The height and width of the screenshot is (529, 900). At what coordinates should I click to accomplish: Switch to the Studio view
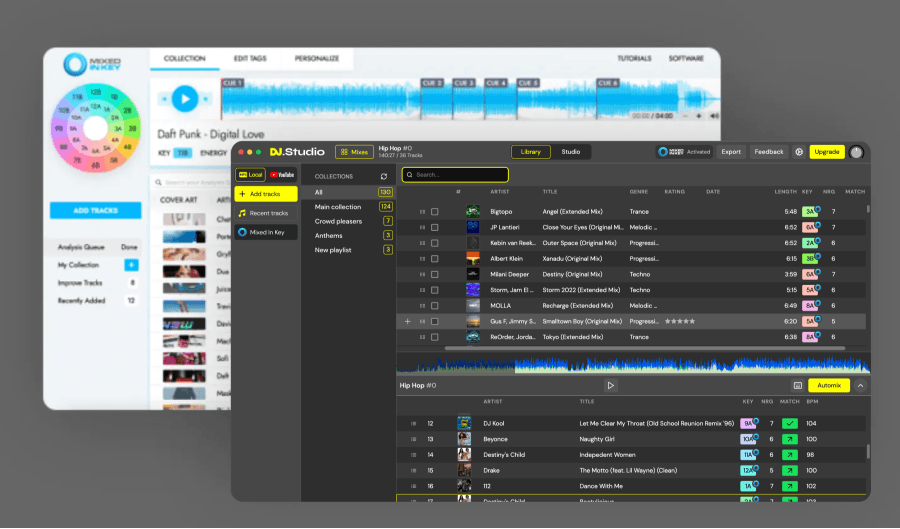[x=571, y=152]
